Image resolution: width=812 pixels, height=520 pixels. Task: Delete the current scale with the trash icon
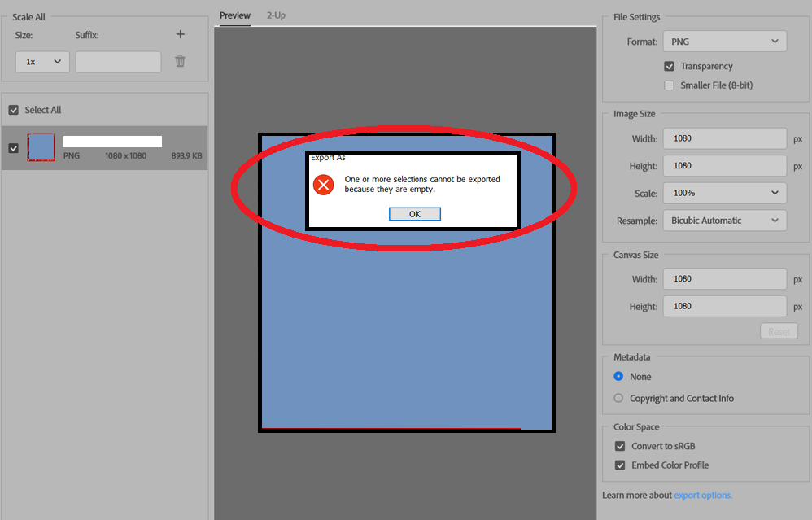click(180, 60)
